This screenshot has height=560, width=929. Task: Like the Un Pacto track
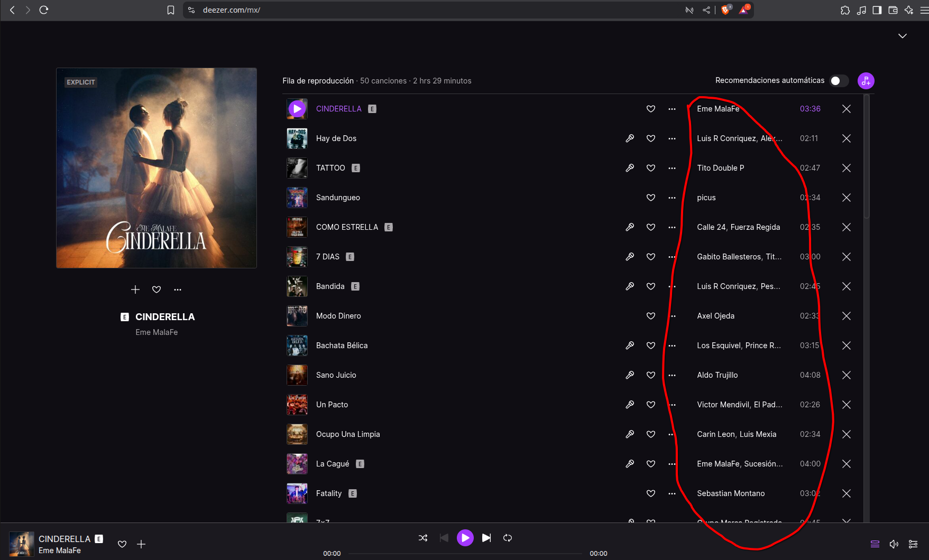coord(651,405)
